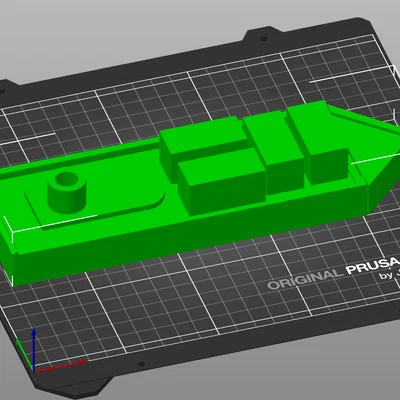Click the cylindrical post on the boat deck
The height and width of the screenshot is (400, 400).
pyautogui.click(x=67, y=192)
